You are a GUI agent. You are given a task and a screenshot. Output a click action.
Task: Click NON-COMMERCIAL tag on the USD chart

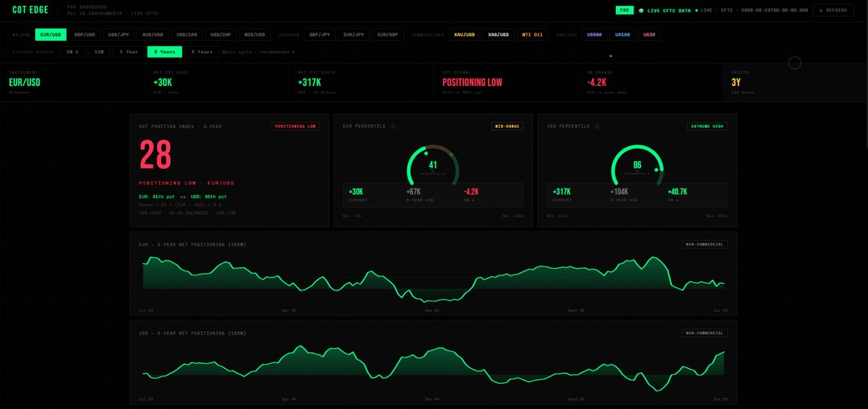coord(704,333)
